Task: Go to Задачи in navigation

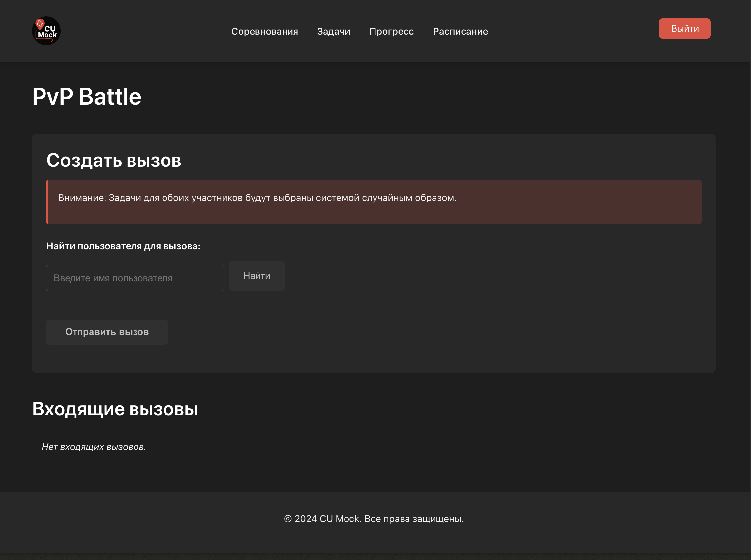Action: point(334,31)
